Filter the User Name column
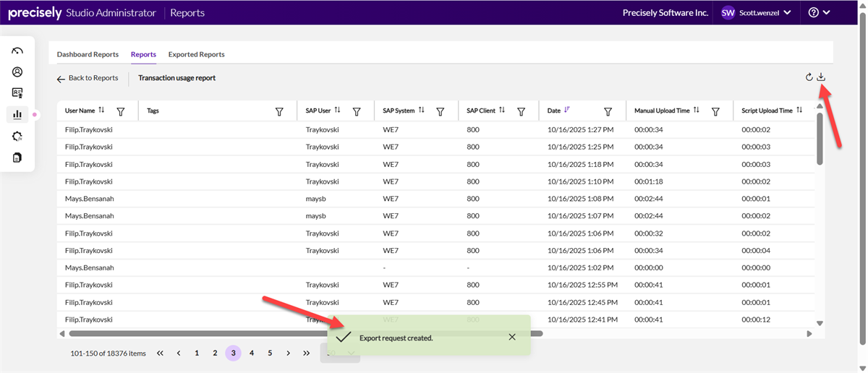 pos(121,111)
